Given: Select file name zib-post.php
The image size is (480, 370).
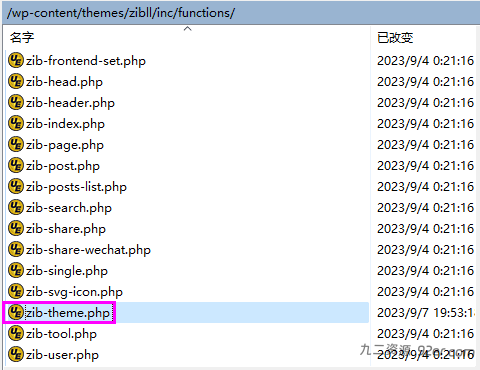Looking at the screenshot, I should tap(63, 166).
